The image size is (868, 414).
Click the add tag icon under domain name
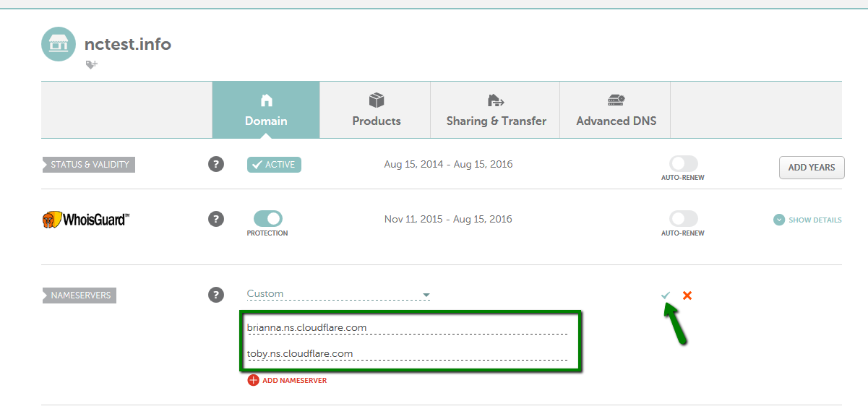(x=91, y=65)
